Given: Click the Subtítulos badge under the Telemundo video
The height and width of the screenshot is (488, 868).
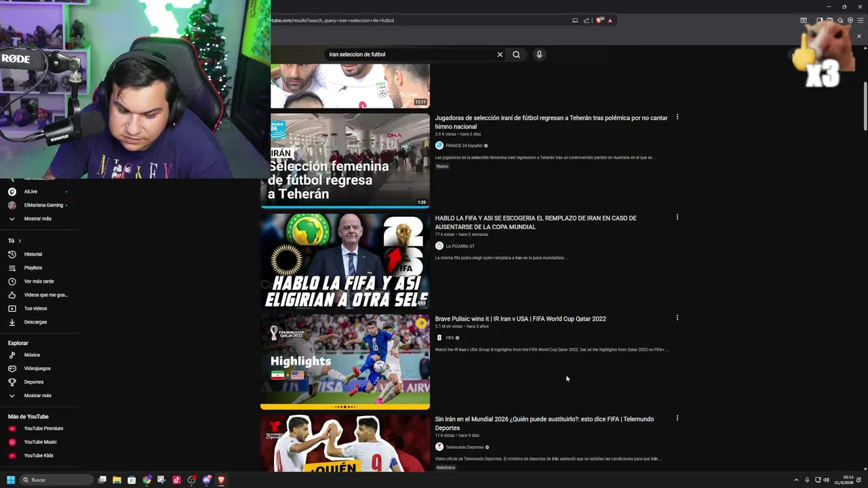Looking at the screenshot, I should [x=446, y=468].
